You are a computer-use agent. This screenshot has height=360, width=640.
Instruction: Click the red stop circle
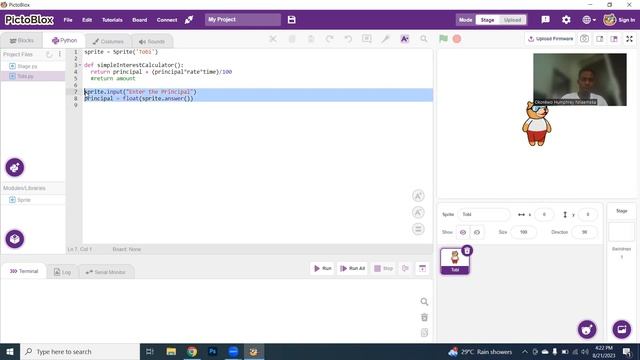[457, 39]
